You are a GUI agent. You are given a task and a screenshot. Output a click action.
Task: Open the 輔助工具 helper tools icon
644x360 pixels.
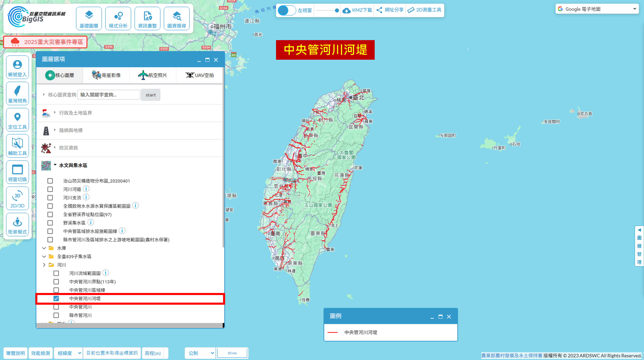[17, 146]
